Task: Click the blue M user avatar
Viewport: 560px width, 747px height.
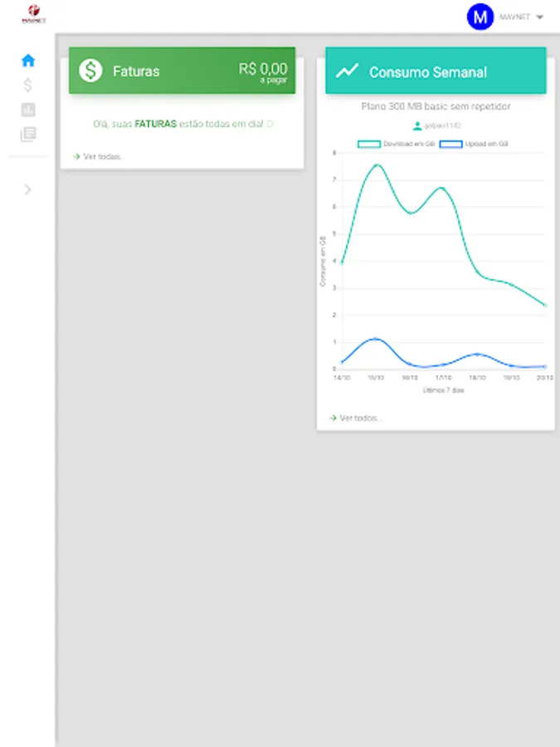Action: [x=480, y=17]
